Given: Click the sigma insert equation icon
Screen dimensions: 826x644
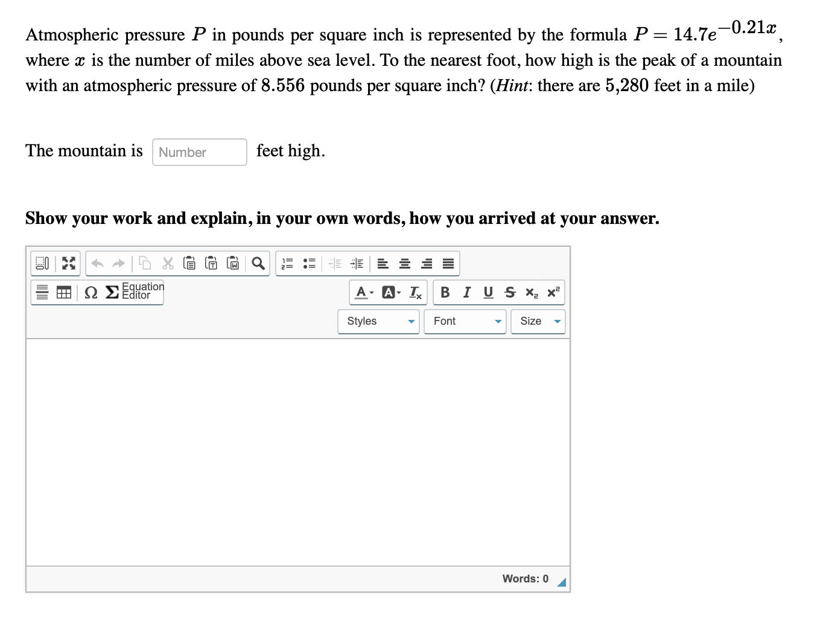Looking at the screenshot, I should tap(111, 292).
